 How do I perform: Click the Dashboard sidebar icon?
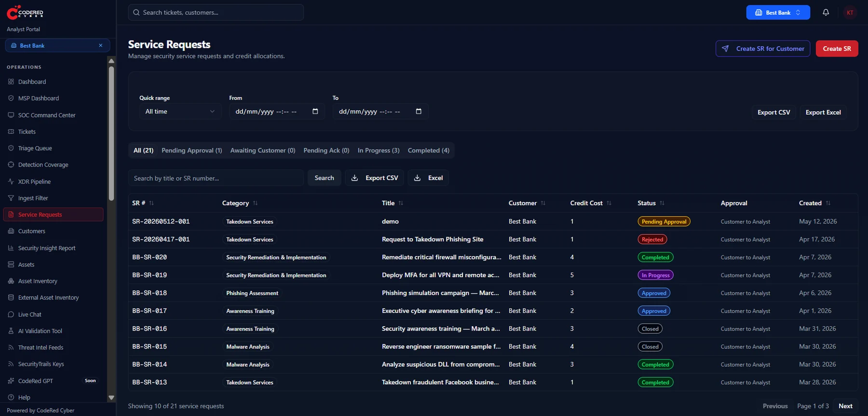pyautogui.click(x=11, y=82)
